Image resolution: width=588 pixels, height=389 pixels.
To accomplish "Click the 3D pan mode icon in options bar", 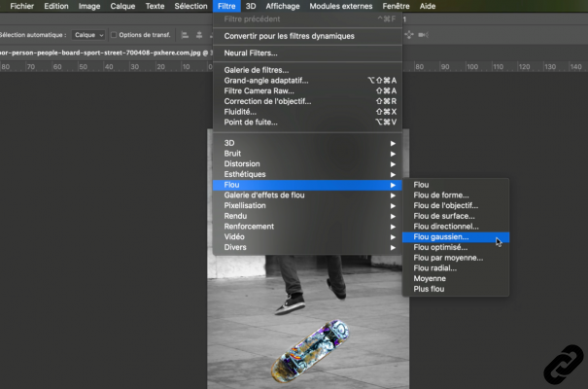I will (x=409, y=35).
